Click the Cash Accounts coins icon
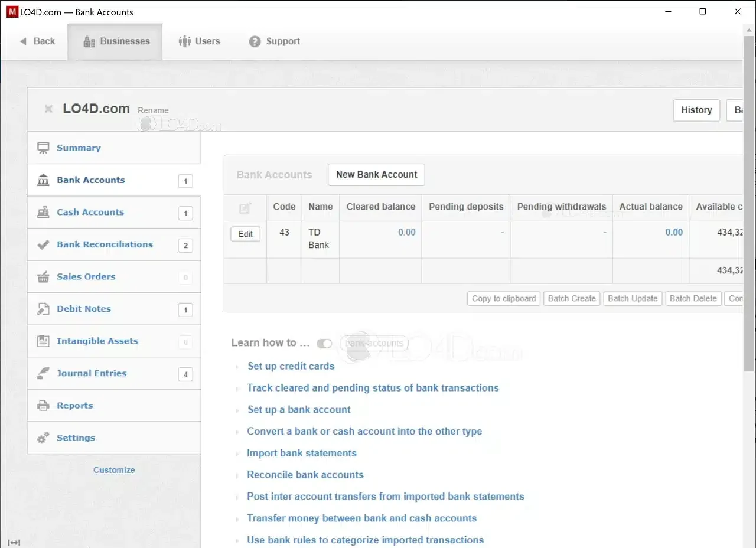 pos(43,211)
